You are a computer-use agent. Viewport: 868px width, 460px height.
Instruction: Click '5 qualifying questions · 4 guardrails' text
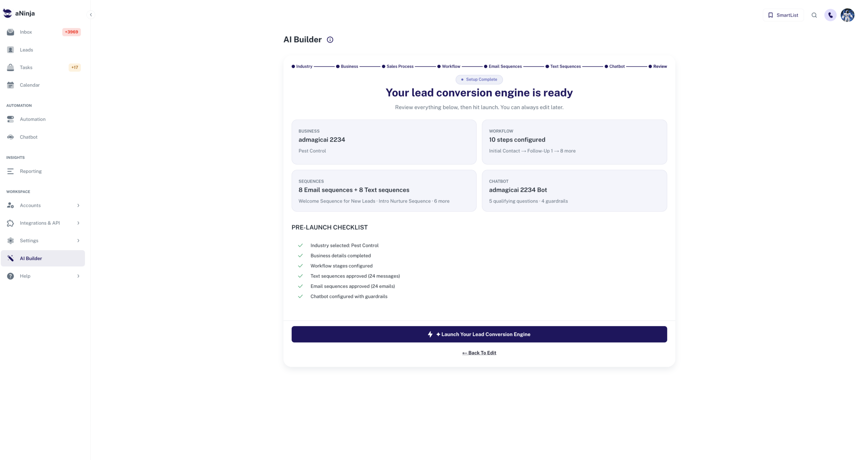(528, 201)
